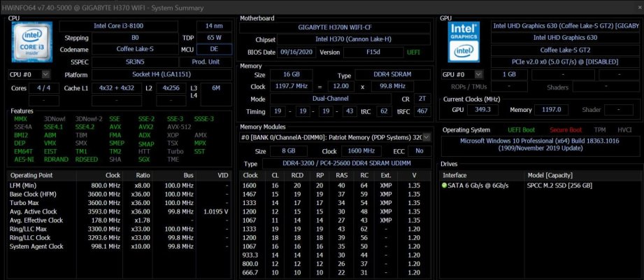Viewport: 644px width, 280px height.
Task: Click the Intel UHD Graphics 630 (Coffee Lake-S GT2) field
Action: pyautogui.click(x=566, y=26)
